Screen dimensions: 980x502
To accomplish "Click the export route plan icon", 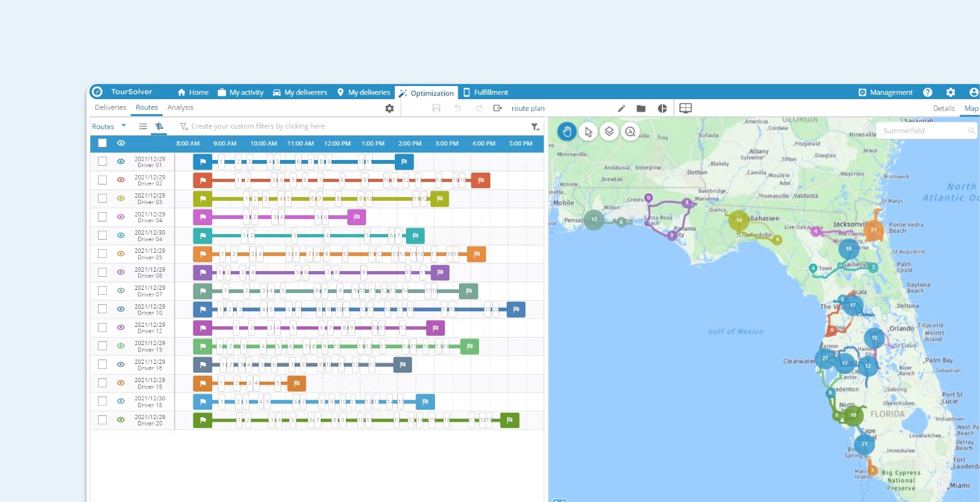I will pyautogui.click(x=497, y=108).
